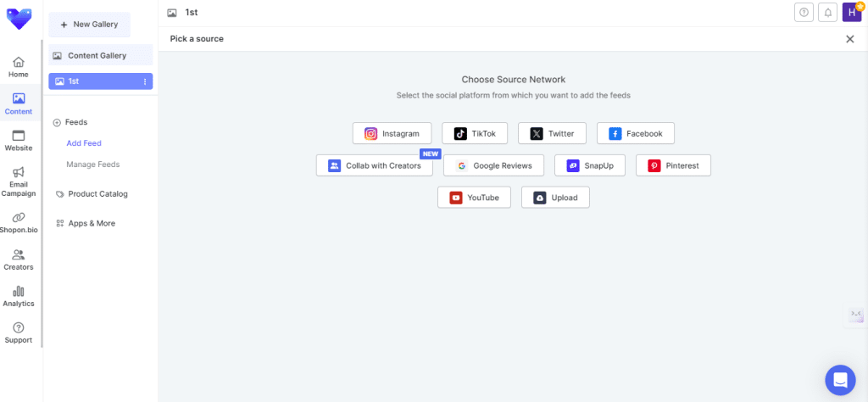Open the three-dot menu for 1st gallery

144,81
